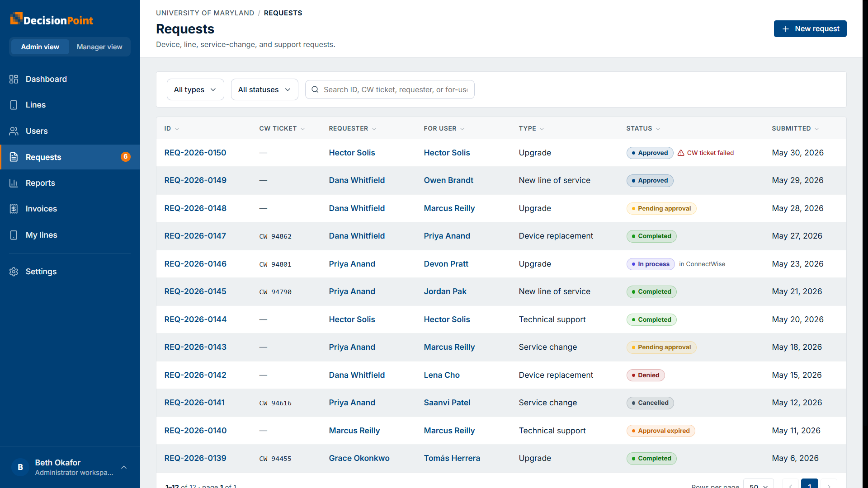Click the University of Maryland breadcrumb

pos(205,13)
